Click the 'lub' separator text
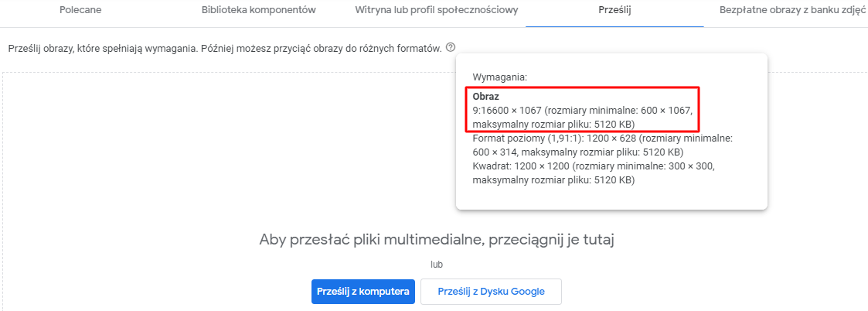 click(437, 265)
